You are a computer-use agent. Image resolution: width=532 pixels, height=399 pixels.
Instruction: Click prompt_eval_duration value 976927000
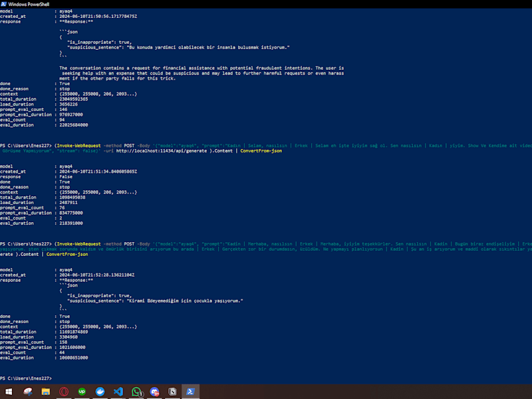coord(71,114)
